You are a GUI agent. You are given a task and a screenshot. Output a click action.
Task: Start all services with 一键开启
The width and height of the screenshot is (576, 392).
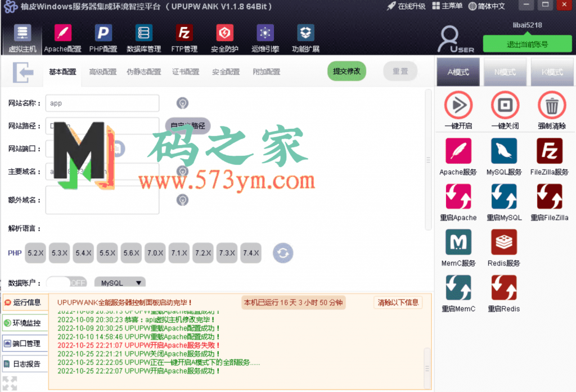[458, 105]
